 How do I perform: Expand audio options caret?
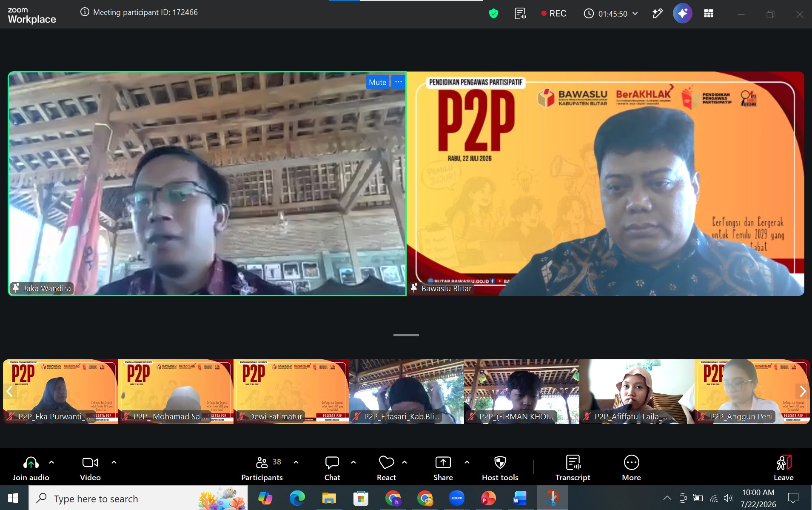coord(51,462)
